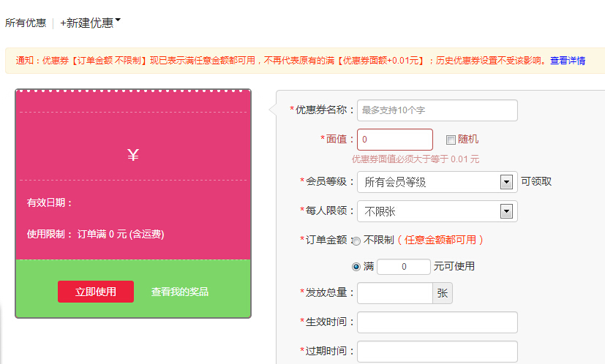Screen dimensions: 605x364
Task: Click the 有效日期 label on the coupon
Action: 50,202
